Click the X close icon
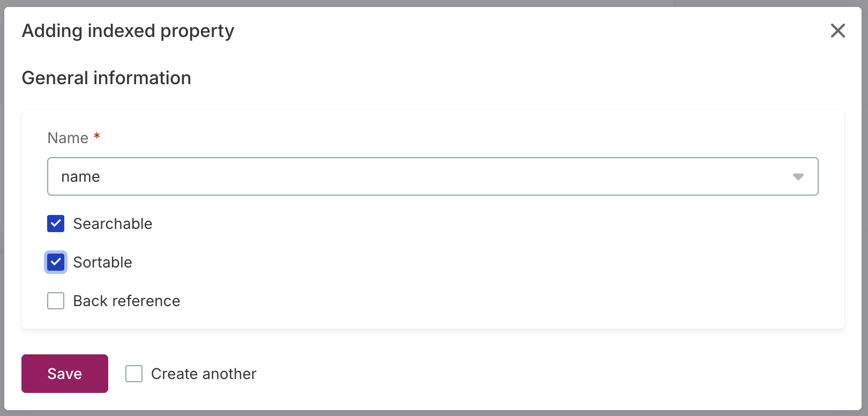Image resolution: width=868 pixels, height=416 pixels. tap(837, 31)
